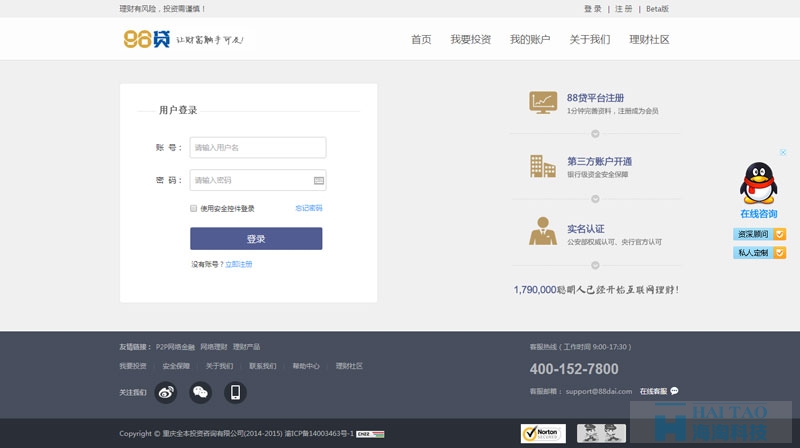Open the 我要投资 navigation item
This screenshot has width=800, height=448.
coord(470,39)
